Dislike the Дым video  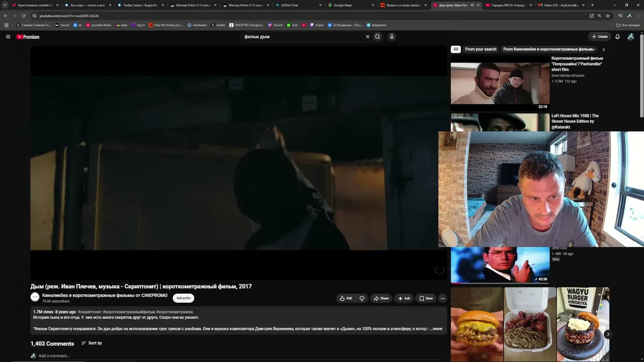(362, 298)
